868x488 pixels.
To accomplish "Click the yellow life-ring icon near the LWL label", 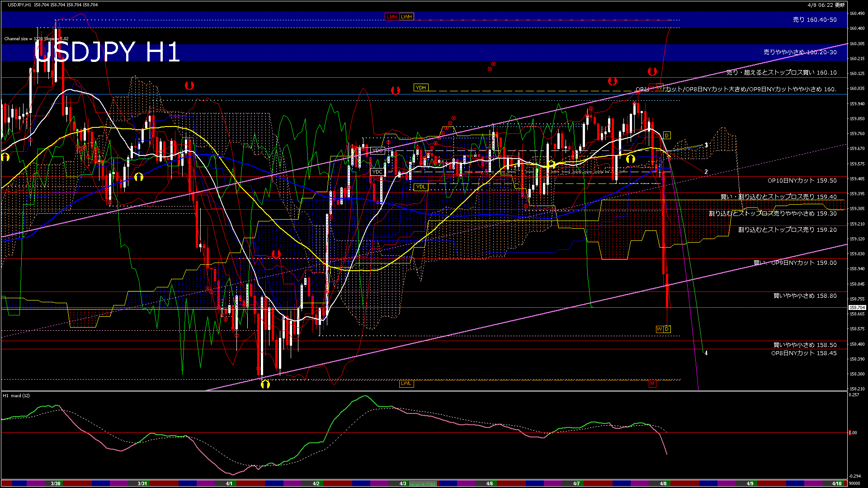I will click(x=266, y=385).
